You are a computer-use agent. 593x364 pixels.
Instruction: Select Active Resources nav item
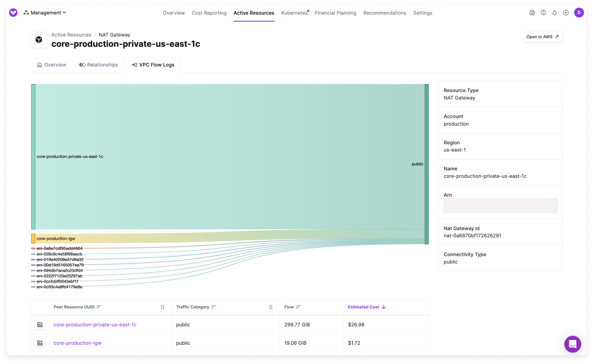coord(254,13)
